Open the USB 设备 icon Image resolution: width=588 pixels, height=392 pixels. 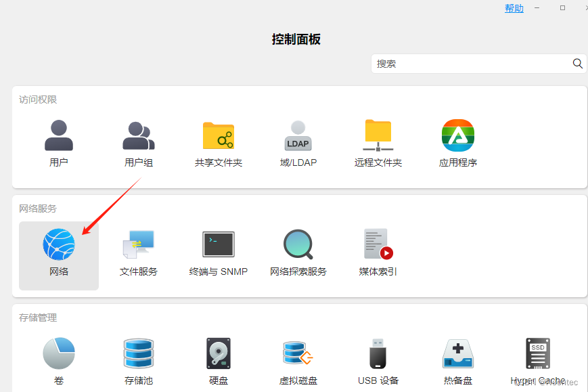click(378, 353)
